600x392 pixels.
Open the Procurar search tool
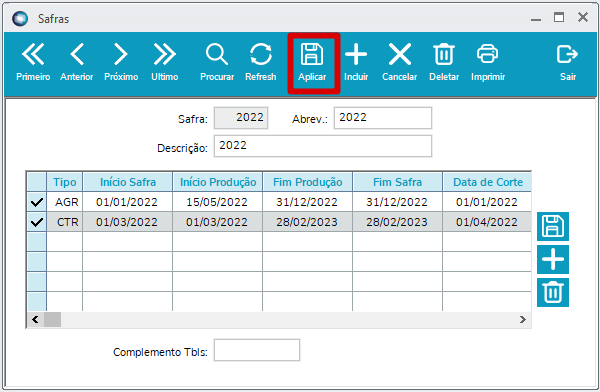tap(217, 62)
